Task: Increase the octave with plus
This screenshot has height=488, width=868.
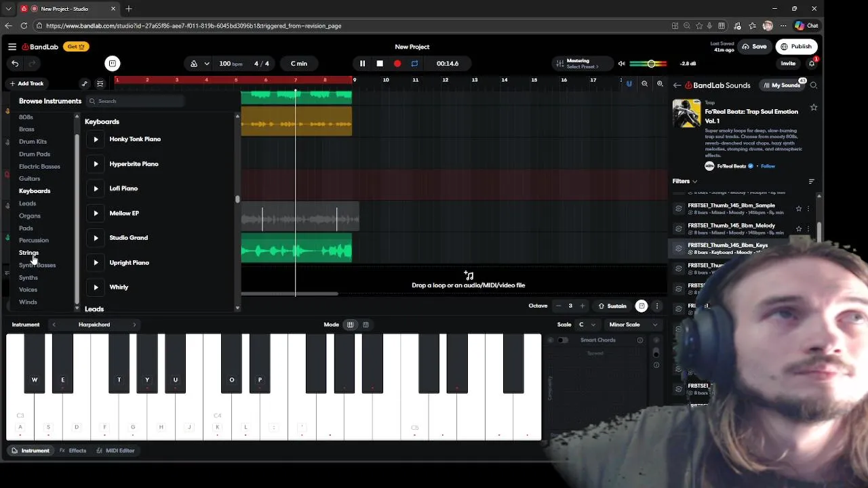Action: pyautogui.click(x=582, y=306)
